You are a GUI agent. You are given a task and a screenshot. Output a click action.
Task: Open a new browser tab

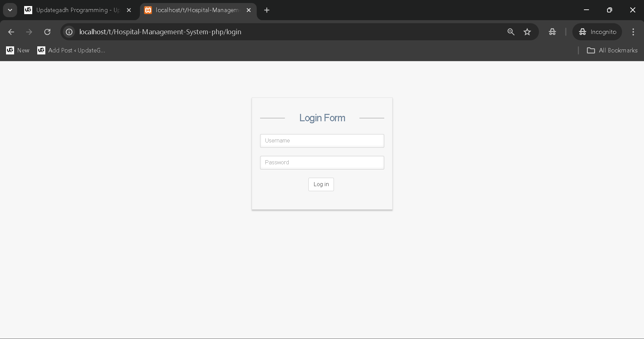click(x=267, y=10)
